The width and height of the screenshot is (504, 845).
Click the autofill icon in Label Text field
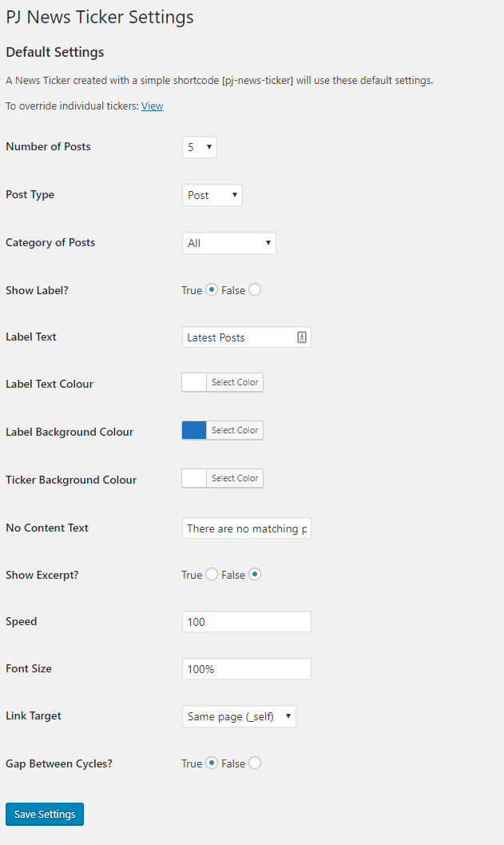pos(302,337)
